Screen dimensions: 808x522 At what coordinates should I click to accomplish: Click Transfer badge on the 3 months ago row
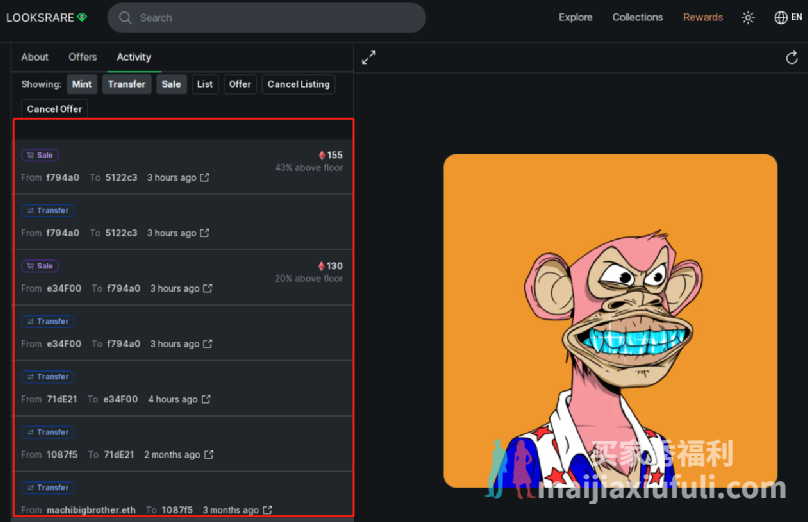tap(48, 487)
